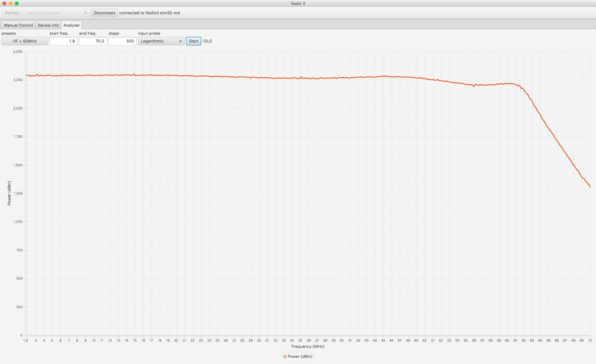Click the Disconnect button
596x364 pixels.
104,13
